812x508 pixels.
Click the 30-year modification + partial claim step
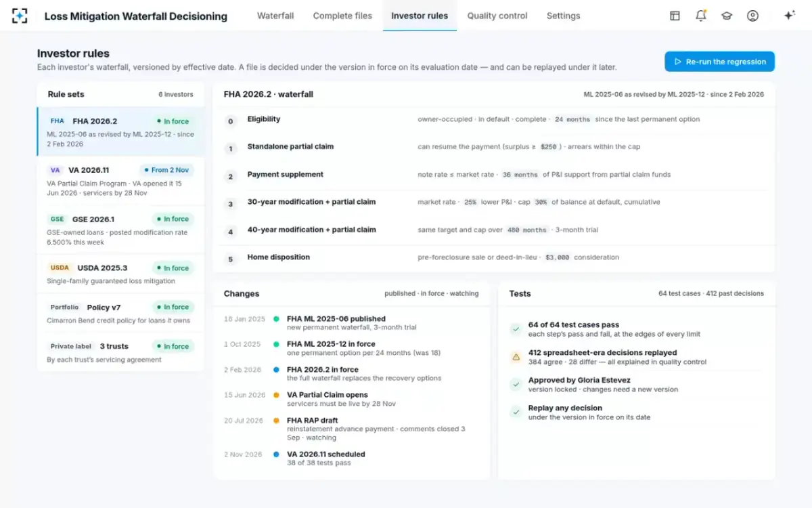pyautogui.click(x=311, y=202)
